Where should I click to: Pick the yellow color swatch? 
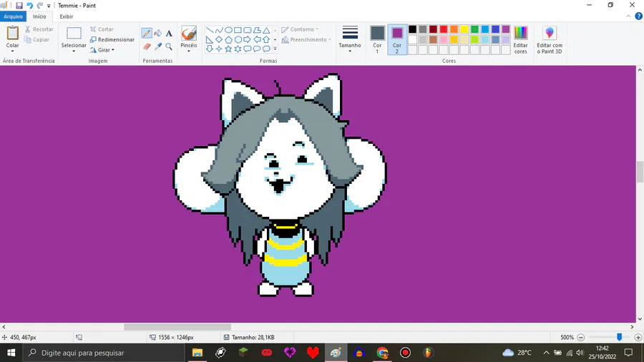[x=464, y=29]
